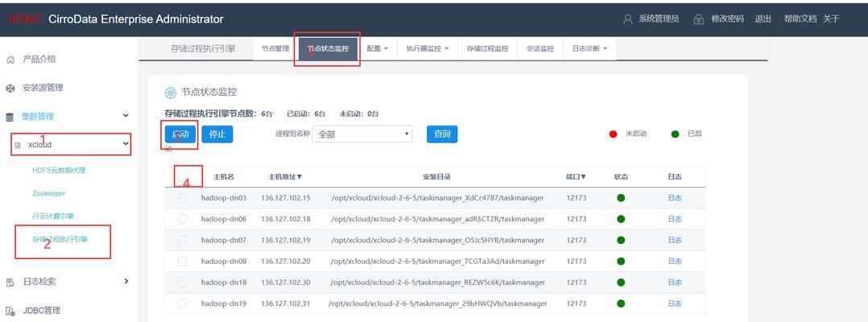Click the 停止 button

coord(217,134)
